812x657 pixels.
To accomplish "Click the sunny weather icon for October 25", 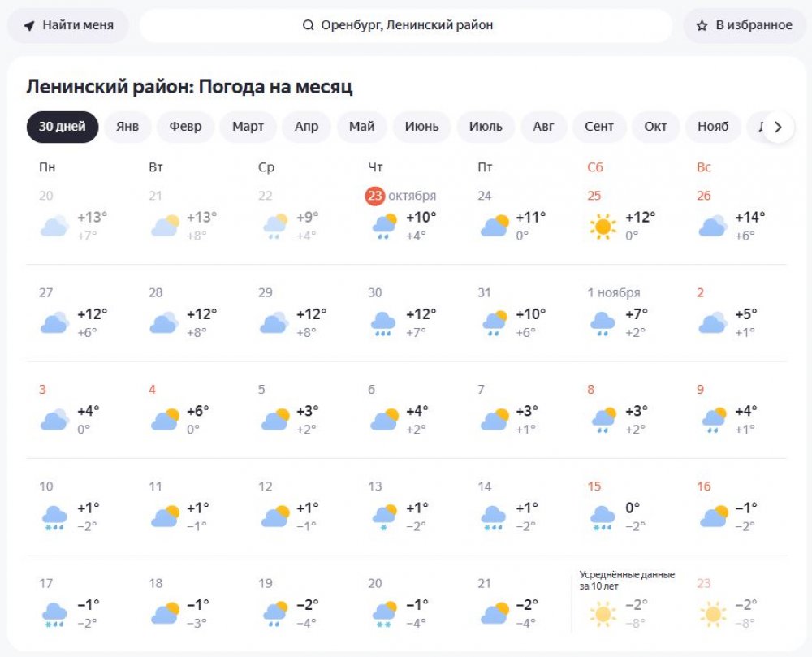I will point(603,226).
